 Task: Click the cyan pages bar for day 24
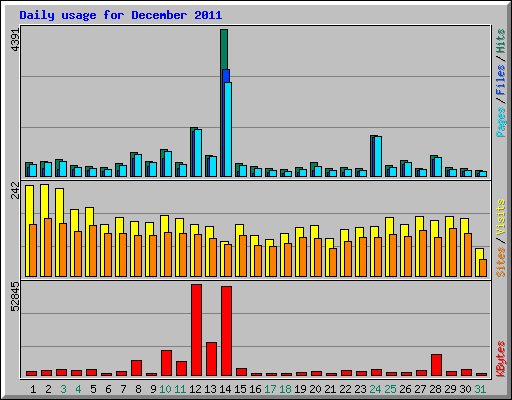[x=378, y=156]
